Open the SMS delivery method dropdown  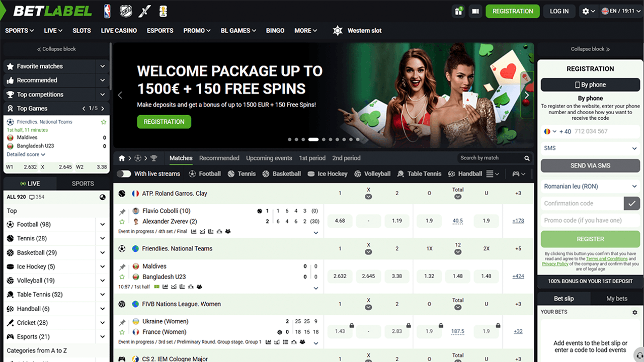591,148
